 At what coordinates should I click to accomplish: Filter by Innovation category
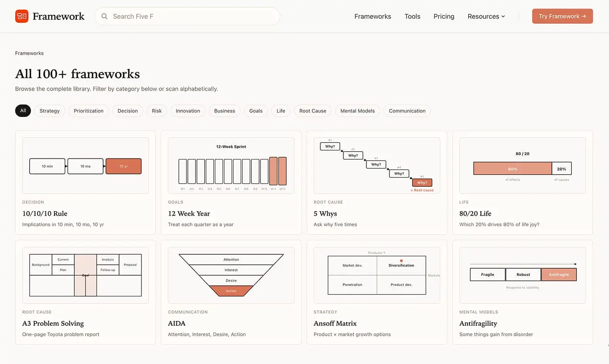coord(188,111)
